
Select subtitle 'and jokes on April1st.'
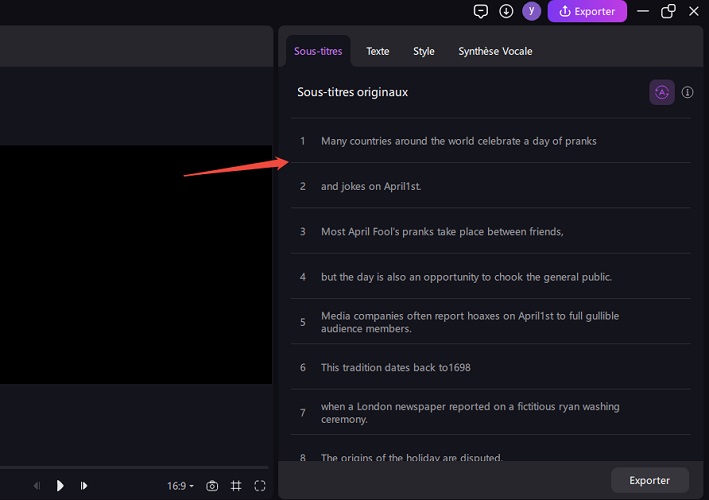tap(491, 186)
